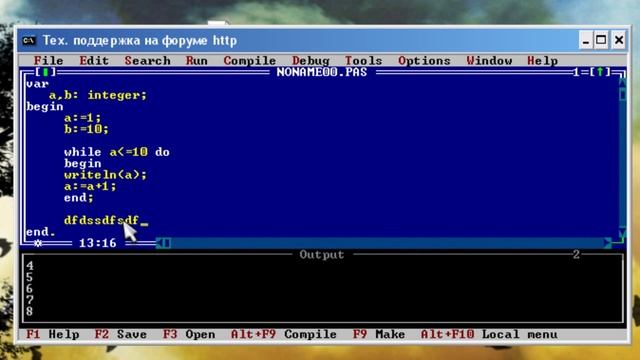640x360 pixels.
Task: Click vertical scrollbar down arrow in editor
Action: click(622, 233)
